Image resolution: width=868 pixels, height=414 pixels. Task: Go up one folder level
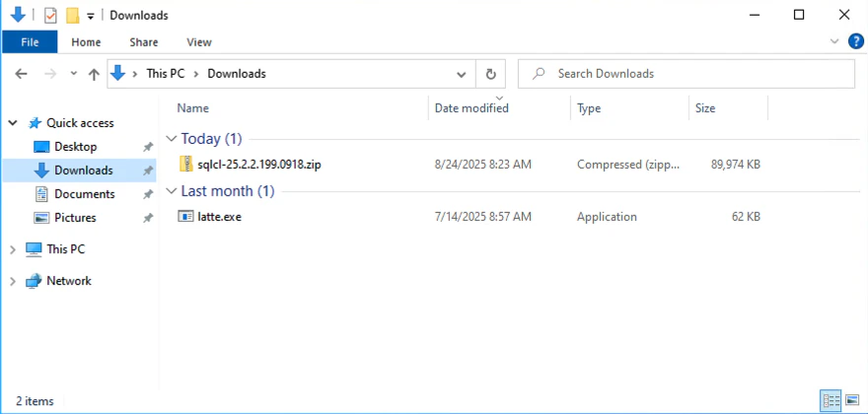[x=94, y=74]
